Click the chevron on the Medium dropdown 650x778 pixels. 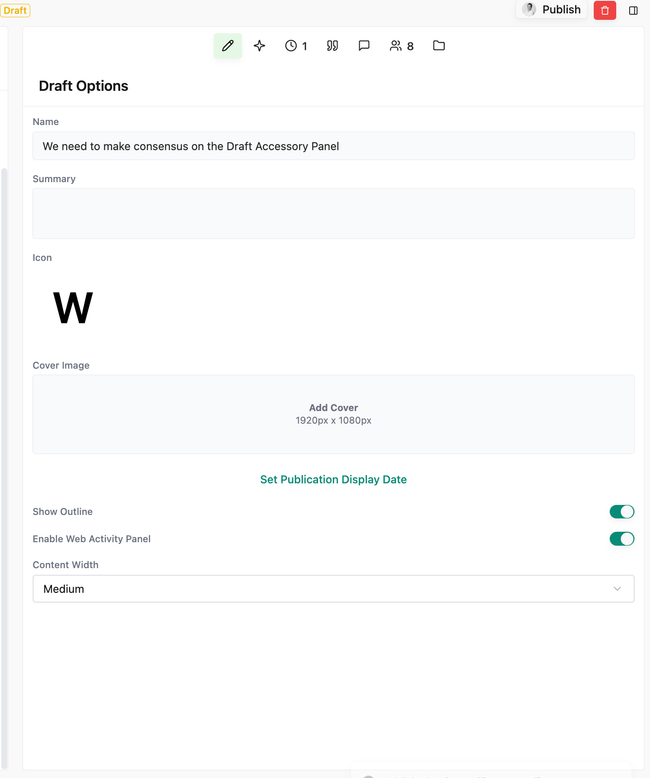pyautogui.click(x=618, y=589)
